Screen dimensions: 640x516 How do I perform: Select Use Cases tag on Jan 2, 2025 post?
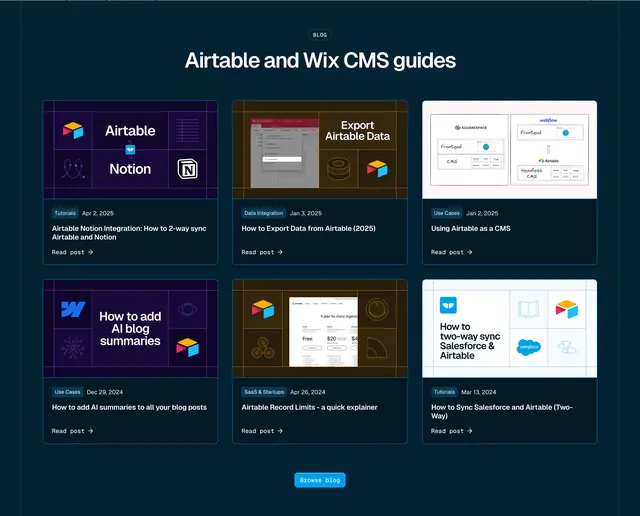[x=447, y=213]
